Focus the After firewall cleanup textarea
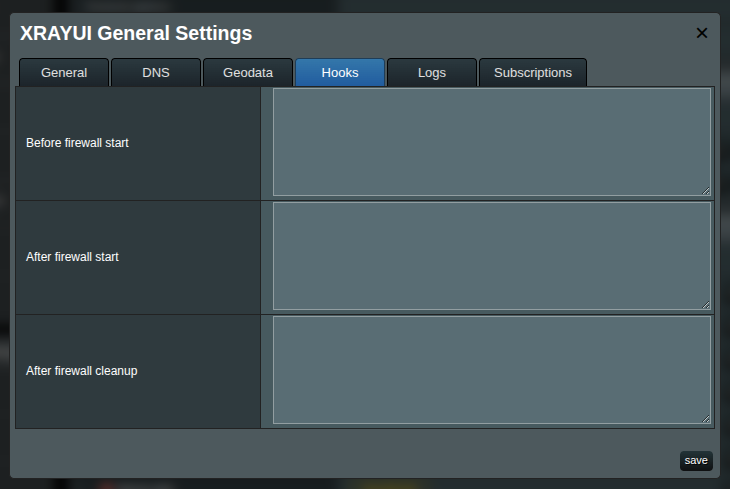The image size is (730, 489). pos(492,370)
